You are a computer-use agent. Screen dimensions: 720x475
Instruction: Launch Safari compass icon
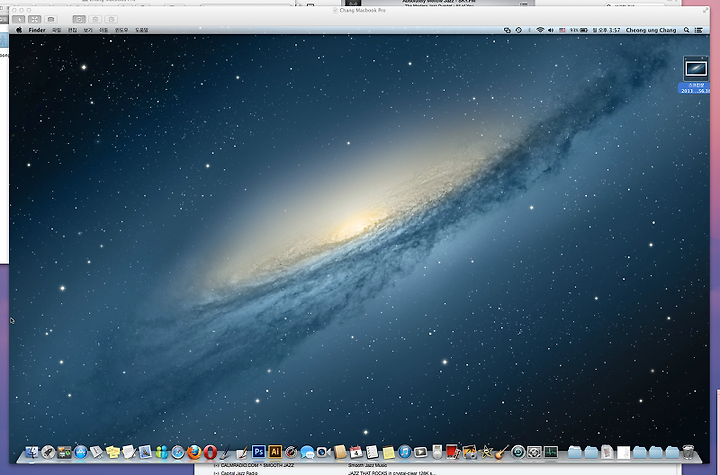[x=178, y=452]
